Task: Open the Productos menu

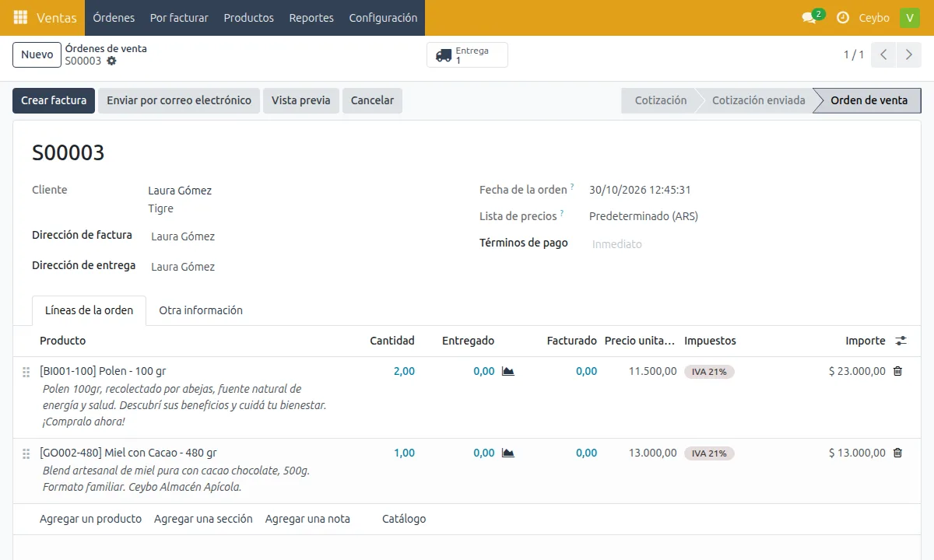Action: (249, 18)
